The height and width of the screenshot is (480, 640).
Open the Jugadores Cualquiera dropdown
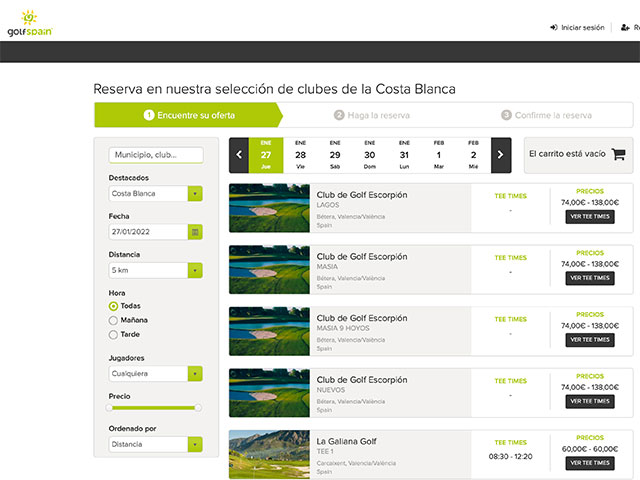[x=156, y=373]
